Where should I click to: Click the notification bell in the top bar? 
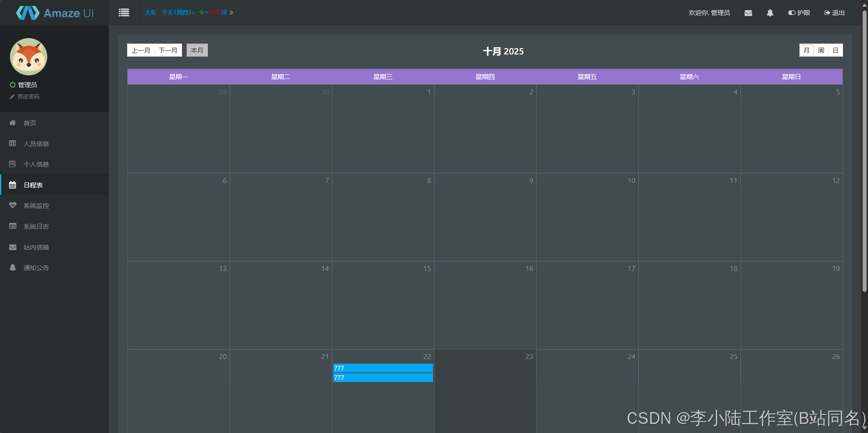click(769, 12)
